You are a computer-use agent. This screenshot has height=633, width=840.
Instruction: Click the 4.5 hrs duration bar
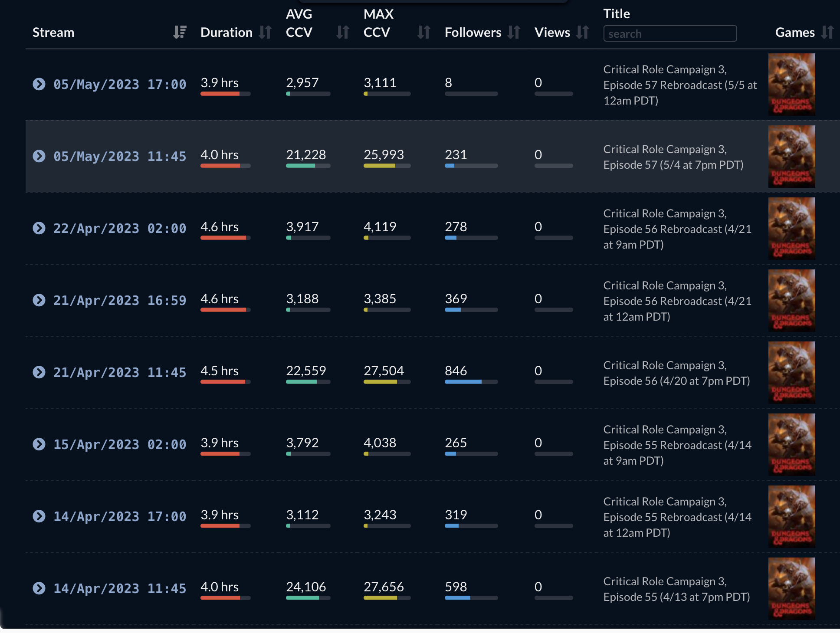[x=226, y=382]
